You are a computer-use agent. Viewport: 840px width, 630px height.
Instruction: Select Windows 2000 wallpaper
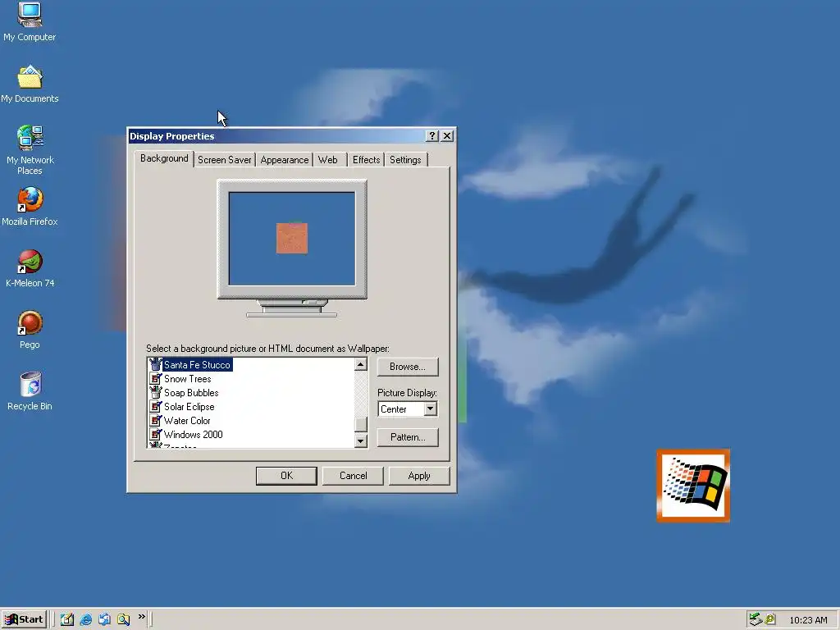tap(194, 435)
